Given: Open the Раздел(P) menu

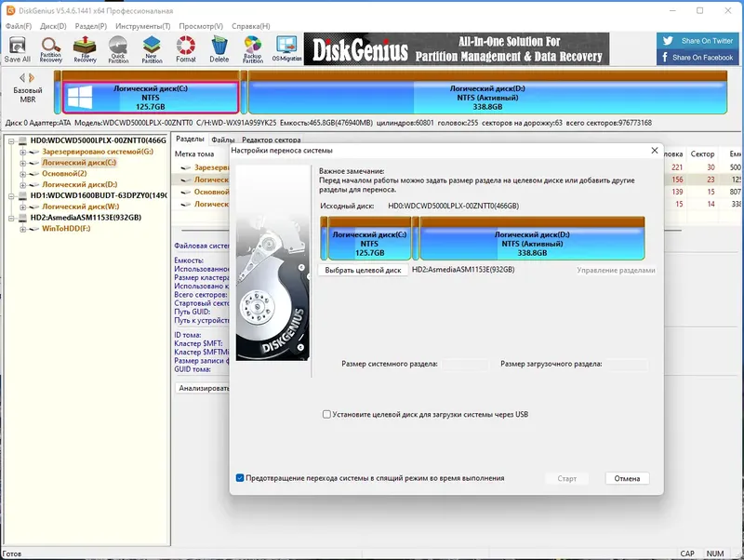Looking at the screenshot, I should pos(90,26).
